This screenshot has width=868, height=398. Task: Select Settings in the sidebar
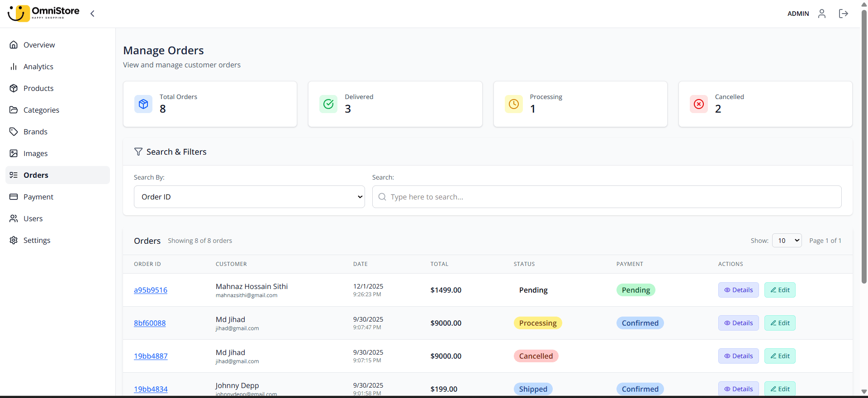tap(57, 240)
